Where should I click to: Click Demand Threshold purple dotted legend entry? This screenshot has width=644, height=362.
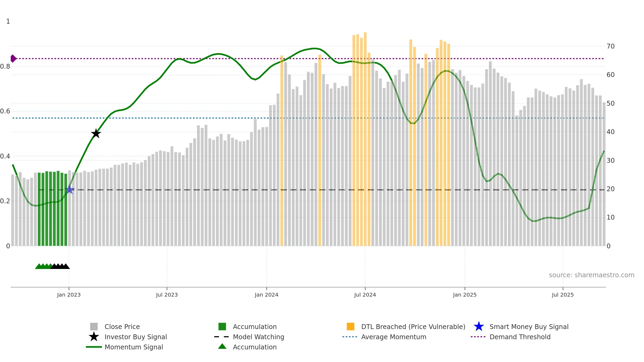click(511, 337)
